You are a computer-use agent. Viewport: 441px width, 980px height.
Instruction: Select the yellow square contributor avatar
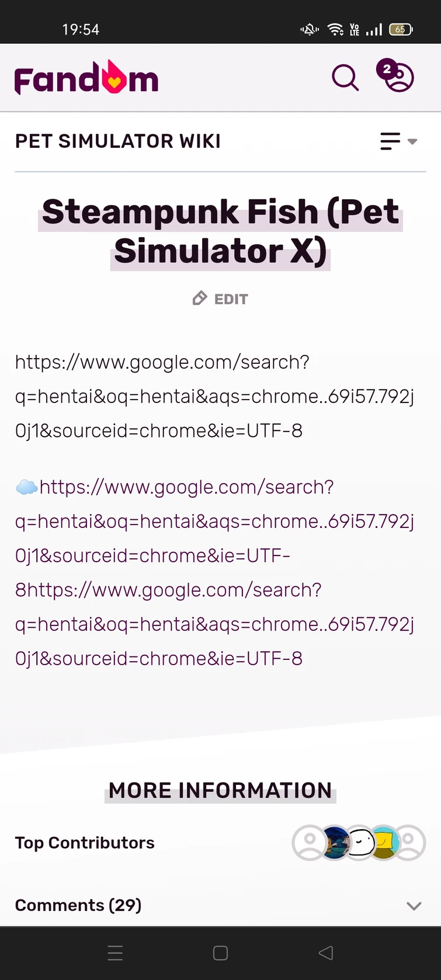[384, 842]
